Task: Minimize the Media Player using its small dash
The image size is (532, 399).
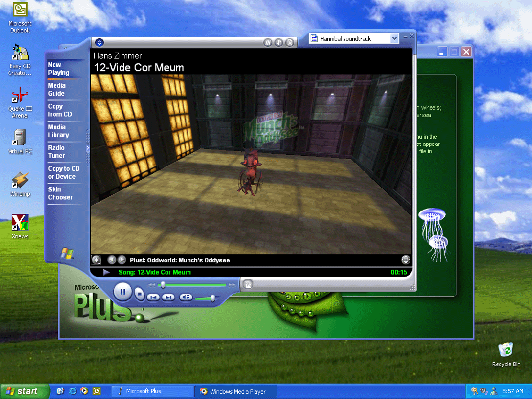Action: 405,36
